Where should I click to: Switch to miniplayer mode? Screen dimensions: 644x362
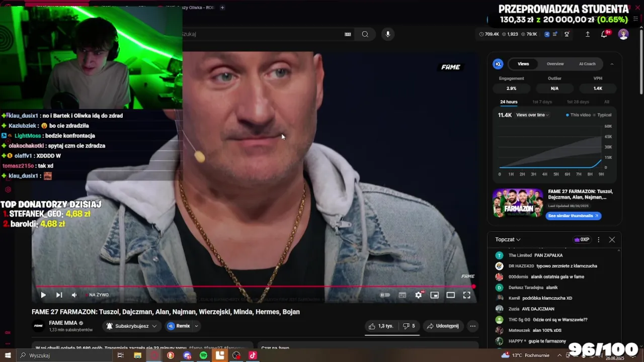coord(435,295)
